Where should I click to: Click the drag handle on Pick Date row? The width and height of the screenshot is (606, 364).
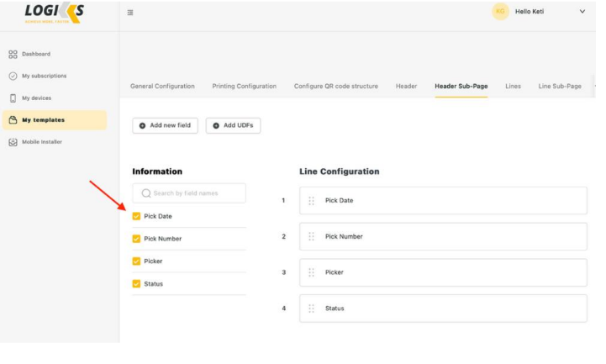pos(311,201)
